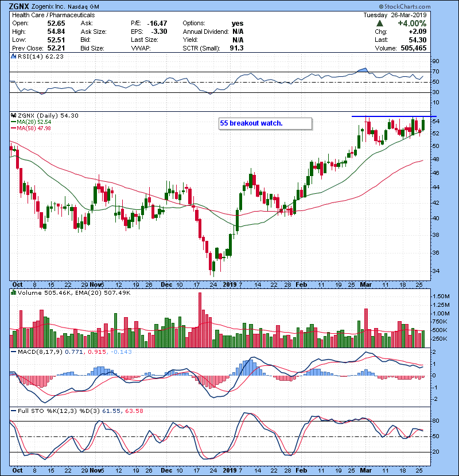459x476 pixels.
Task: Click the tallest volume bar in mid-December
Action: point(200,320)
